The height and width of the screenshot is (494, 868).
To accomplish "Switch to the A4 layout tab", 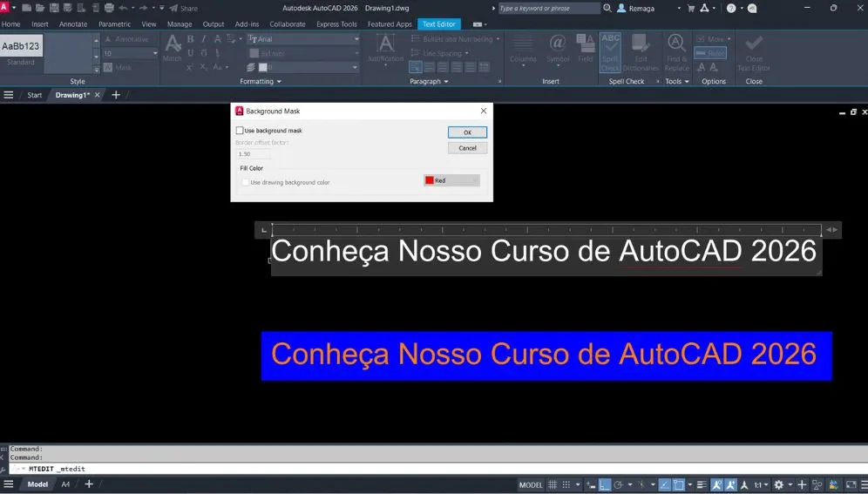I will tap(65, 484).
